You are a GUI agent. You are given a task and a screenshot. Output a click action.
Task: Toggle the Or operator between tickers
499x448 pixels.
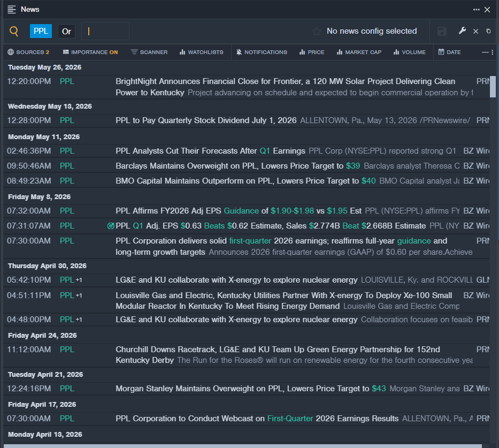(66, 32)
